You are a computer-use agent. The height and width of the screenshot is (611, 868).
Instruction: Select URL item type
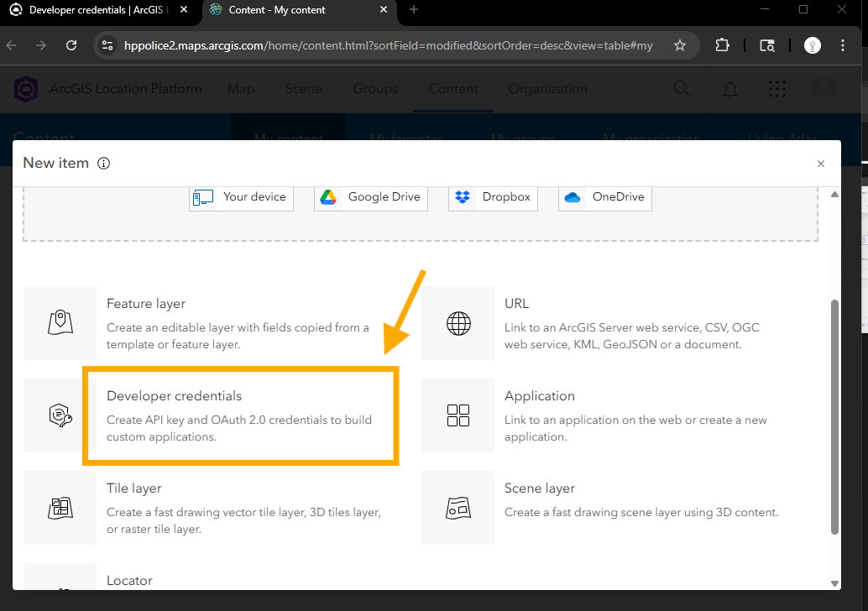pyautogui.click(x=608, y=323)
